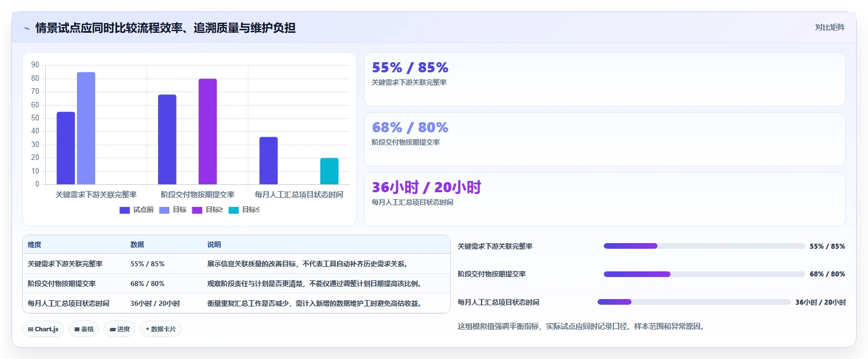Click the header icon beside the title
This screenshot has height=359, width=868.
coord(27,28)
